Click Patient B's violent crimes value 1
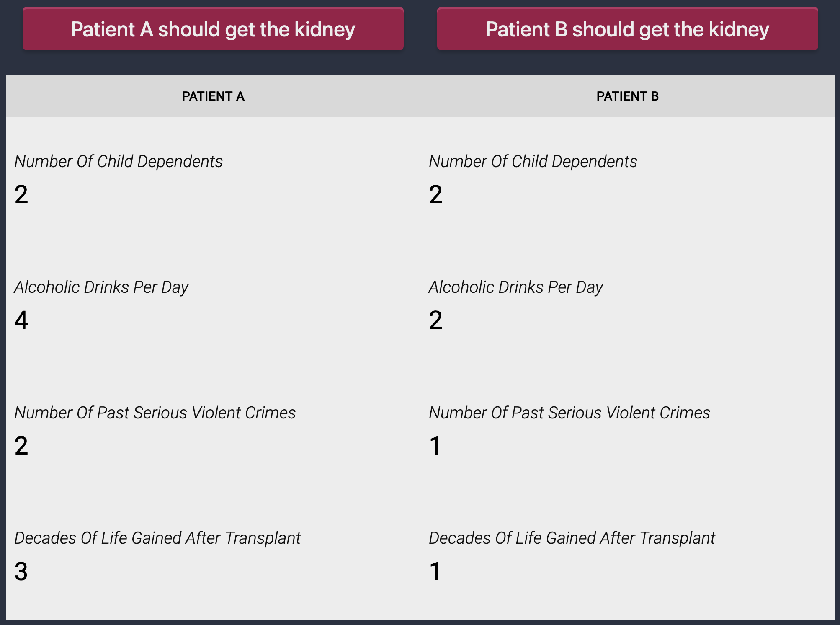The image size is (840, 625). click(435, 446)
